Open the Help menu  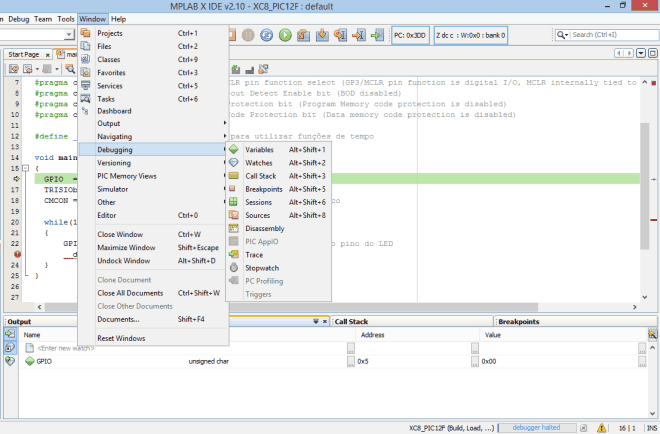[x=118, y=19]
